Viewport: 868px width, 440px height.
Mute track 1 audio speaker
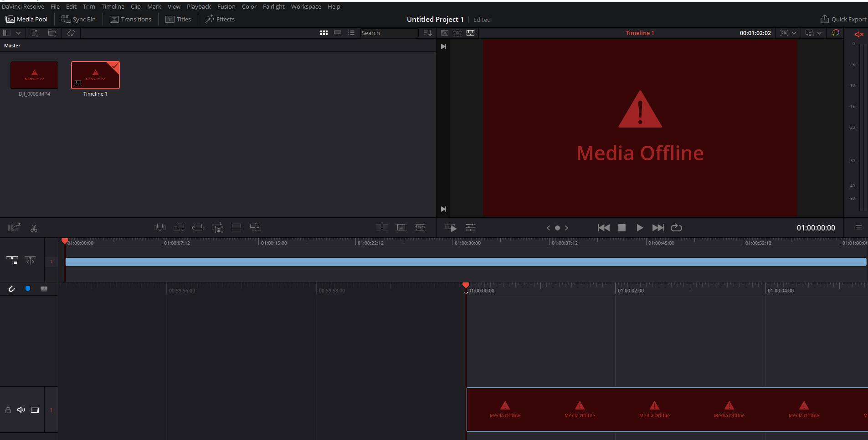coord(21,410)
